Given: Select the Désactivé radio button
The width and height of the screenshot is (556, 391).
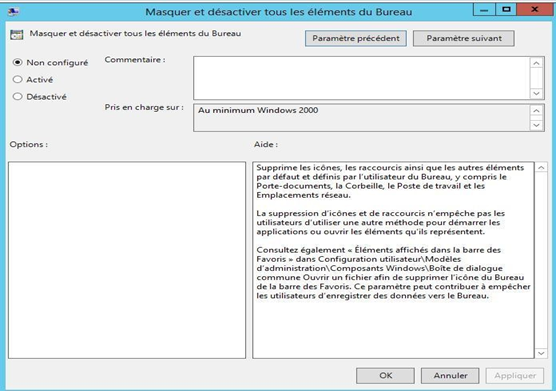Looking at the screenshot, I should tap(17, 96).
